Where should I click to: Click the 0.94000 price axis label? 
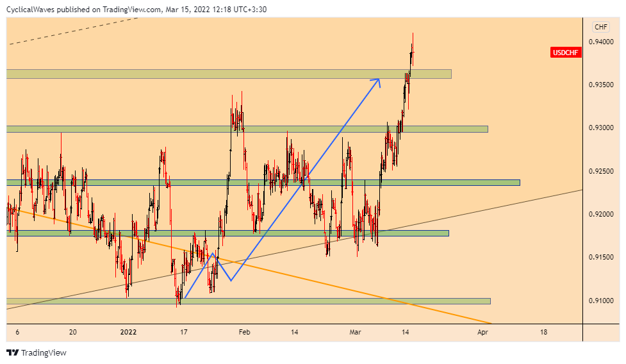[604, 42]
